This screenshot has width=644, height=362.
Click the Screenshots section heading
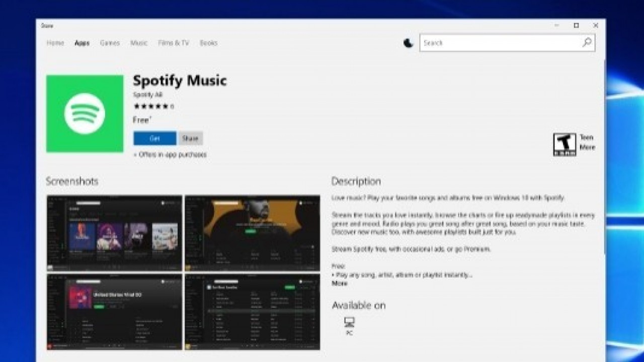[72, 181]
